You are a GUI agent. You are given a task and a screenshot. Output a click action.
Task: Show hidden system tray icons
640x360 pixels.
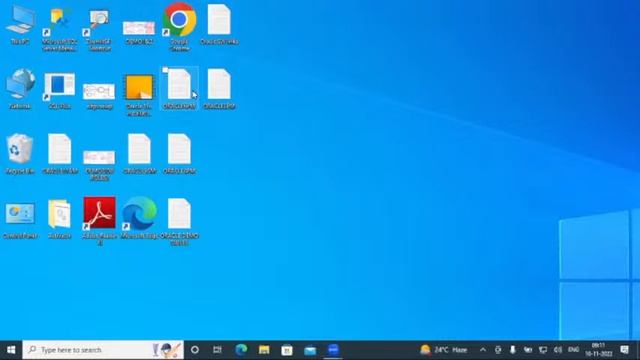click(483, 350)
